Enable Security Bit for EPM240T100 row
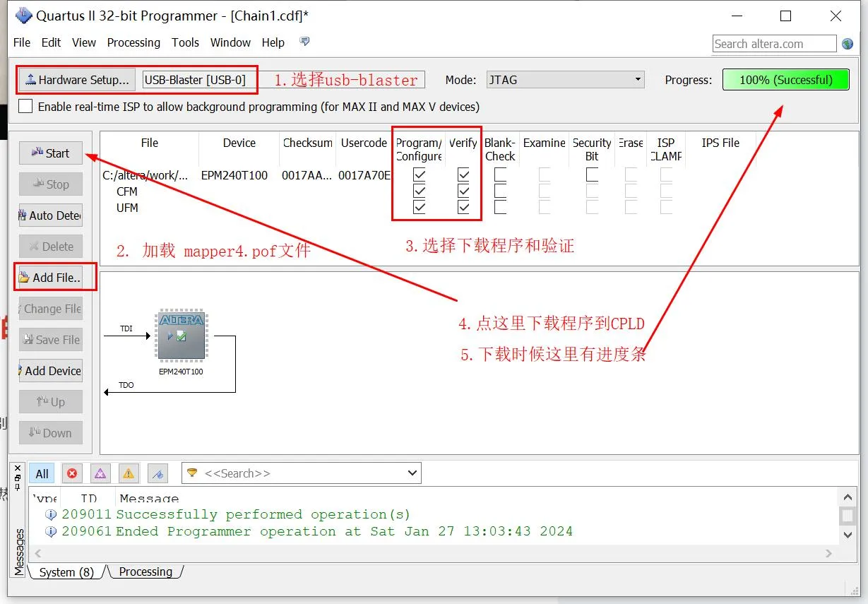This screenshot has height=604, width=868. [592, 174]
